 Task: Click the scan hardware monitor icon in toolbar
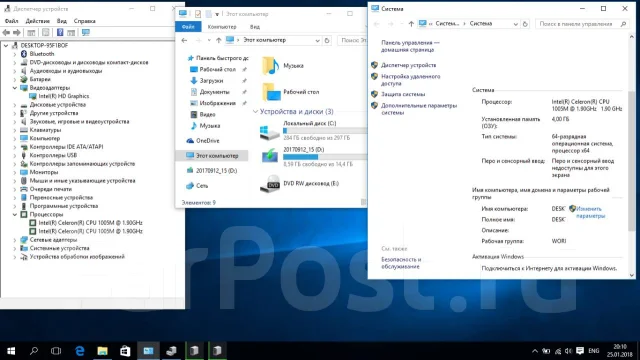point(86,33)
